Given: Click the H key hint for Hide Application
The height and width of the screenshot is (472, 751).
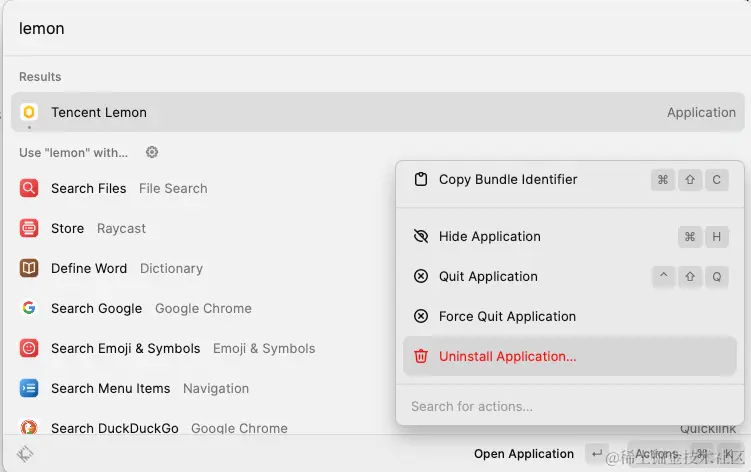Looking at the screenshot, I should click(x=717, y=237).
